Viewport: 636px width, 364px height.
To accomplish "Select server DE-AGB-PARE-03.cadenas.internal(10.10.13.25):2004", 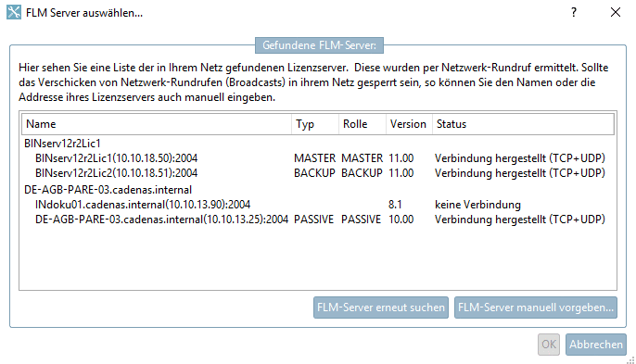I will pyautogui.click(x=161, y=220).
